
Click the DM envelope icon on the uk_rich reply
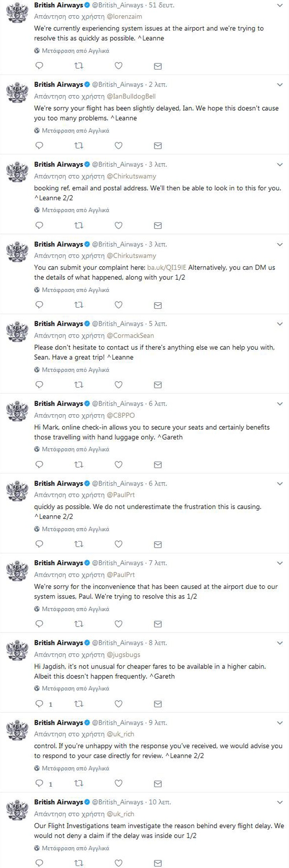click(157, 783)
